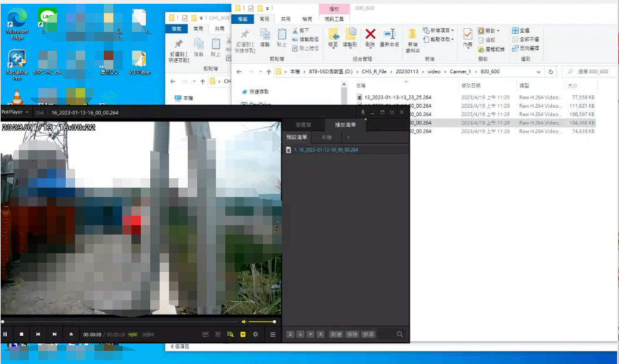Open the PotPlayer main menu dropdown
Viewport: 619px width, 364px height.
click(x=15, y=112)
